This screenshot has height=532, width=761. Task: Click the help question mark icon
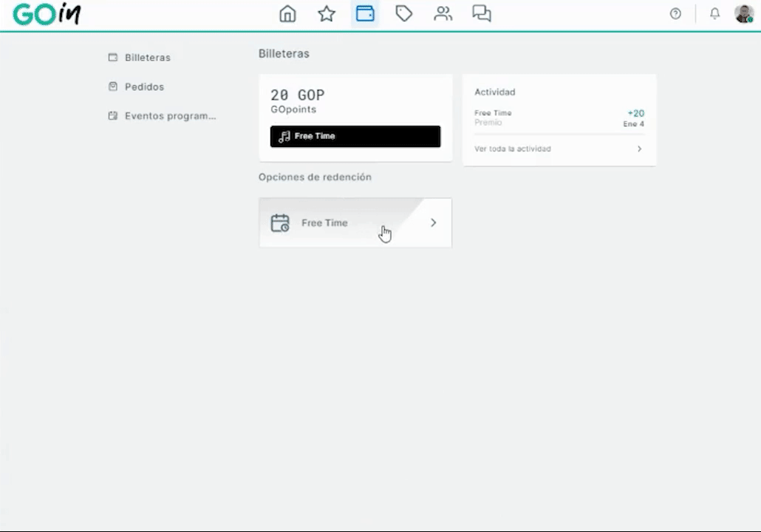pos(675,14)
